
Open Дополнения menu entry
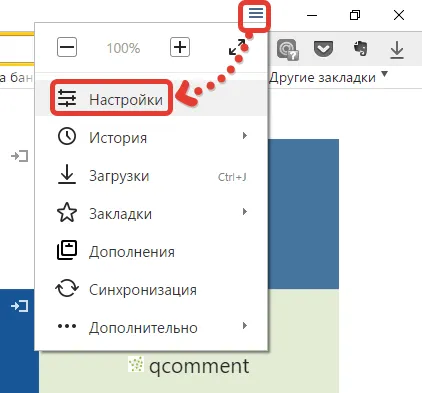[152, 251]
